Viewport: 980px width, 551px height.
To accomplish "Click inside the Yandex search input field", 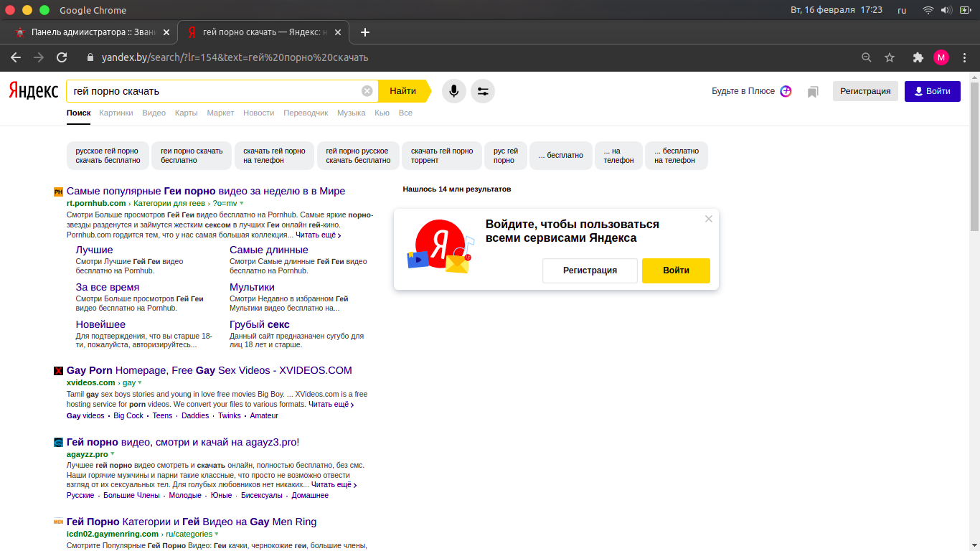I will coord(215,91).
